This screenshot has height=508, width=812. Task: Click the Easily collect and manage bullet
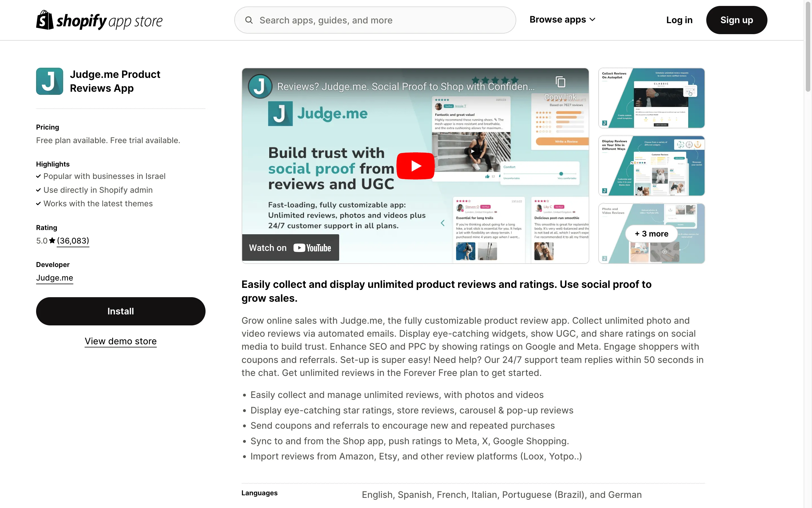coord(397,395)
